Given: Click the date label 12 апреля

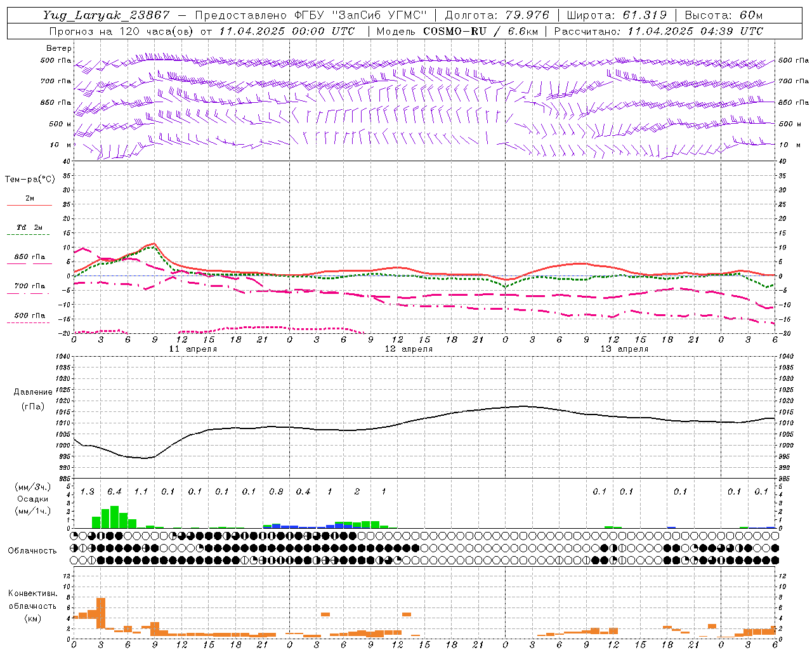Looking at the screenshot, I should [409, 349].
